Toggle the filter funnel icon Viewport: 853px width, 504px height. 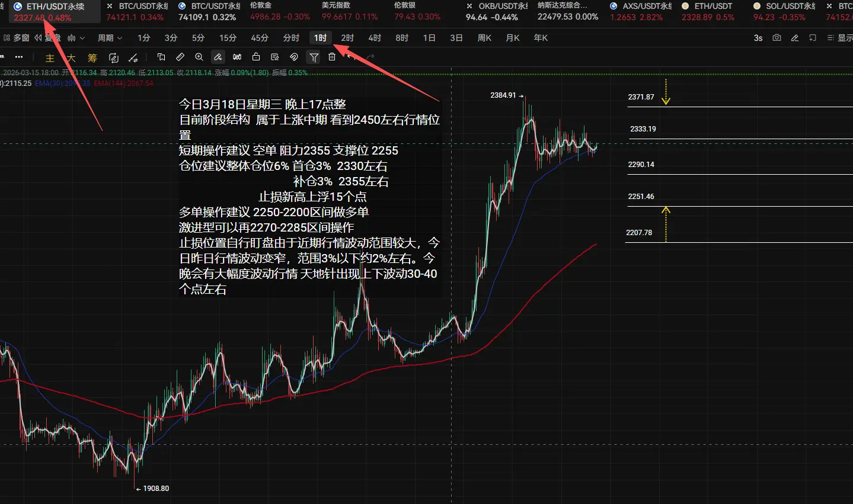314,57
